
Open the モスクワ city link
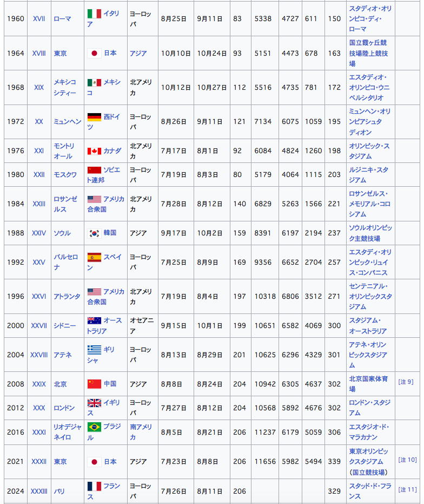click(x=65, y=174)
